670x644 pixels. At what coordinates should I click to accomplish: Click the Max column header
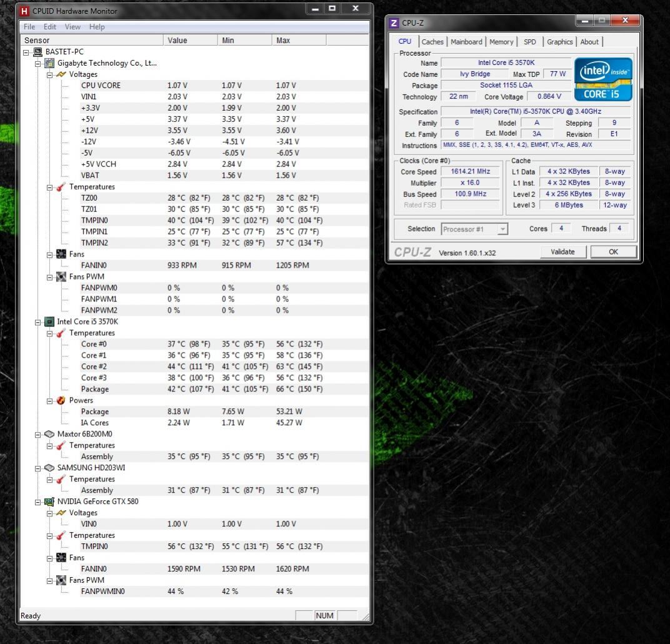point(299,40)
